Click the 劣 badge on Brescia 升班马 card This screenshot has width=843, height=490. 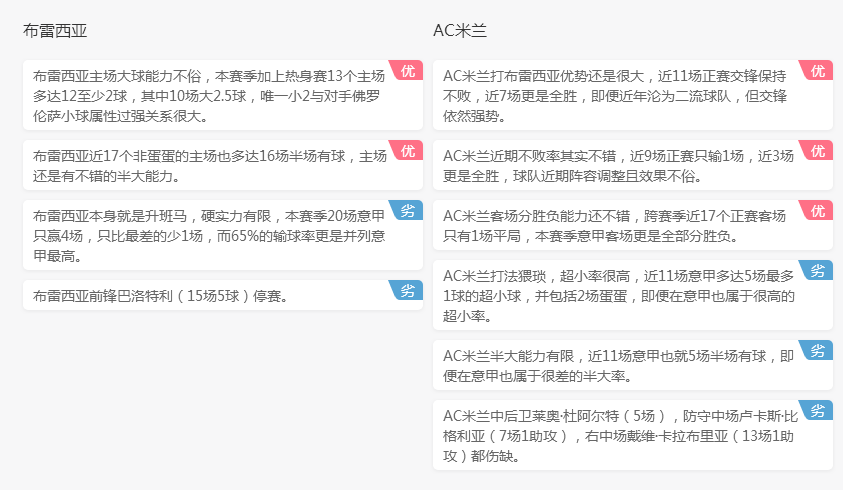coord(407,211)
